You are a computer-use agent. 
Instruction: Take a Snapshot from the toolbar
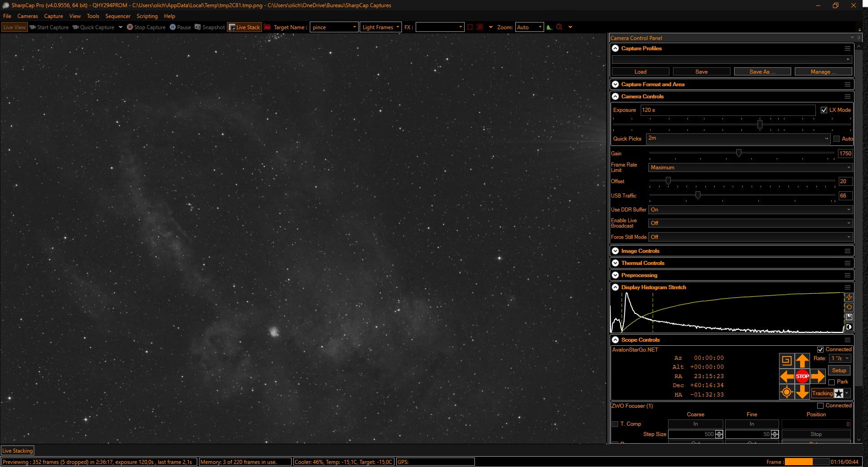[x=209, y=27]
